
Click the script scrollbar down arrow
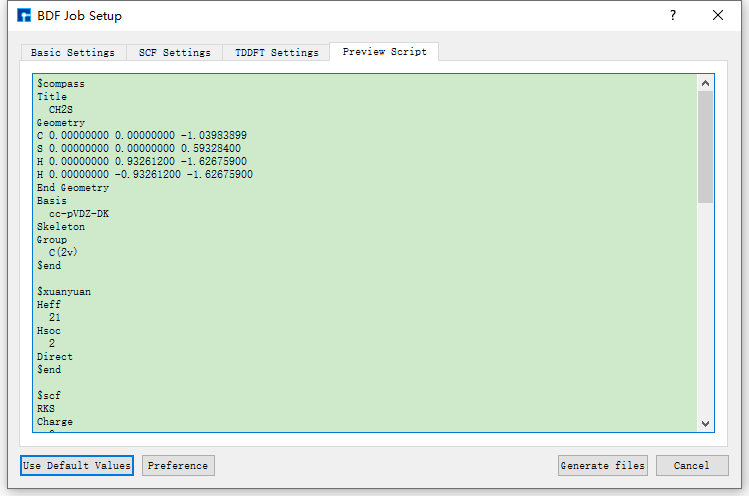(706, 423)
